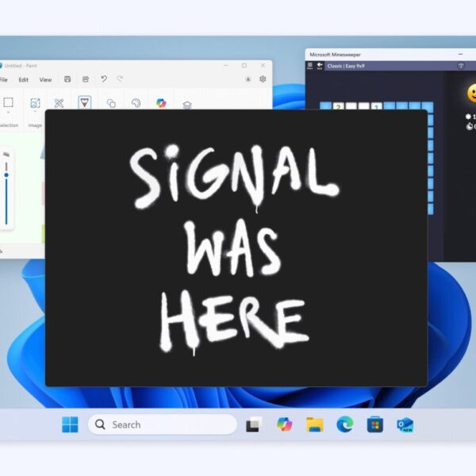Click the round icon on Minesweeper's header bar
Screen dimensions: 476x476
coord(461,66)
